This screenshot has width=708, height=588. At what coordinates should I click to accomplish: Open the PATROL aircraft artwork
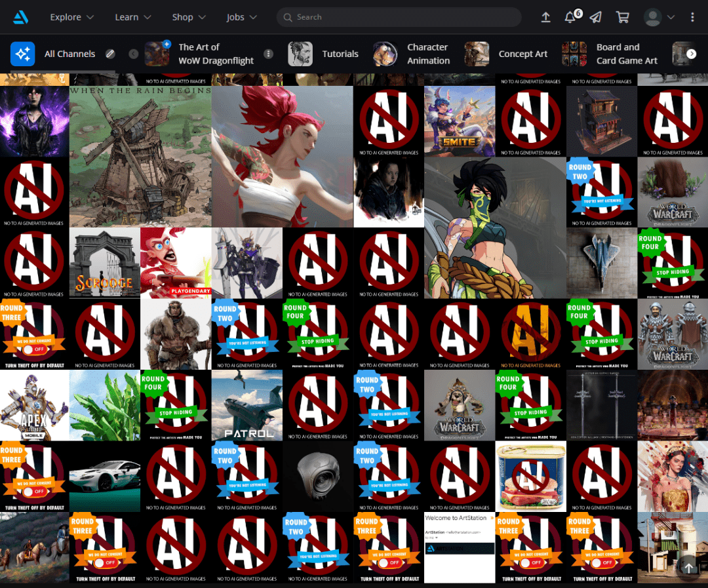pos(247,405)
